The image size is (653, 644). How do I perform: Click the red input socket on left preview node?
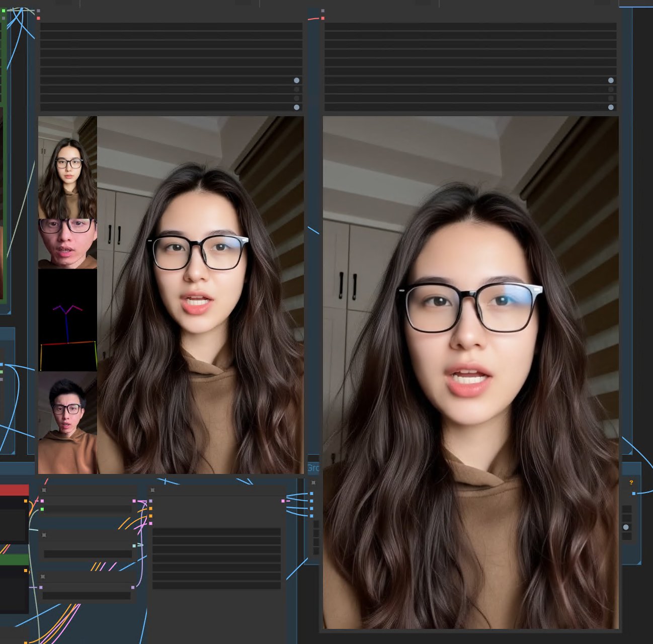point(38,18)
